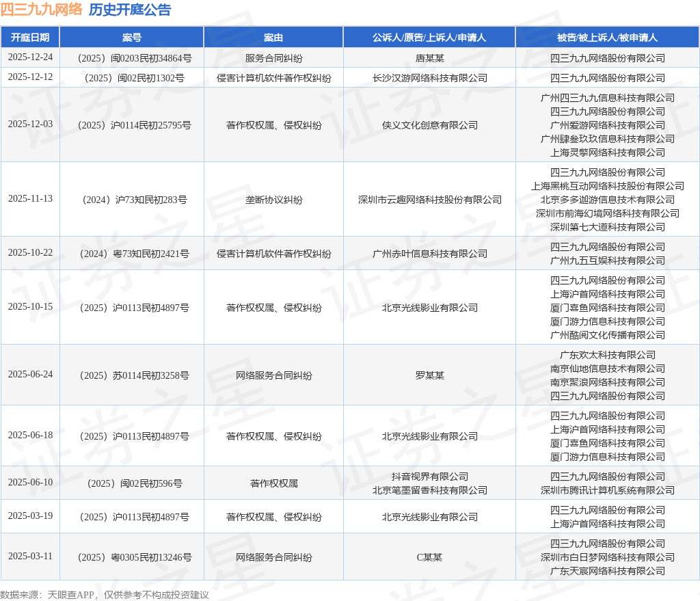Image resolution: width=700 pixels, height=601 pixels.
Task: Click plaintiff 长沙汉游网络科技有限公司
Action: click(x=429, y=78)
